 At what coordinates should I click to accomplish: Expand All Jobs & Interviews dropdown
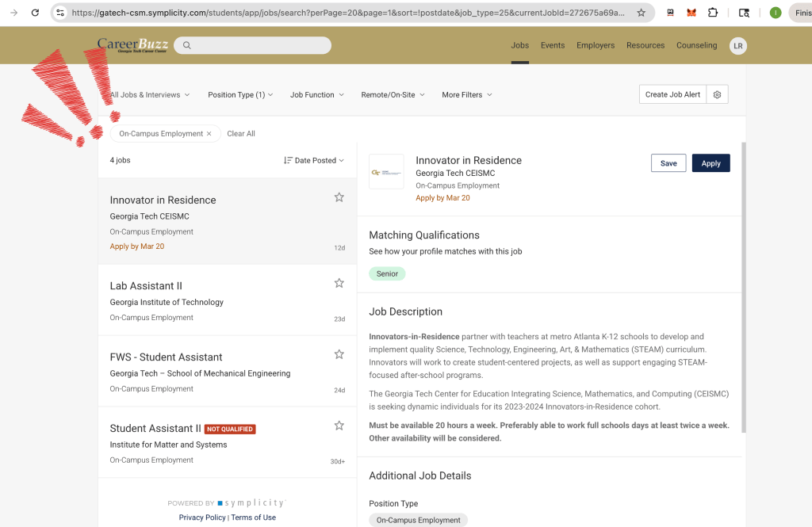[150, 95]
